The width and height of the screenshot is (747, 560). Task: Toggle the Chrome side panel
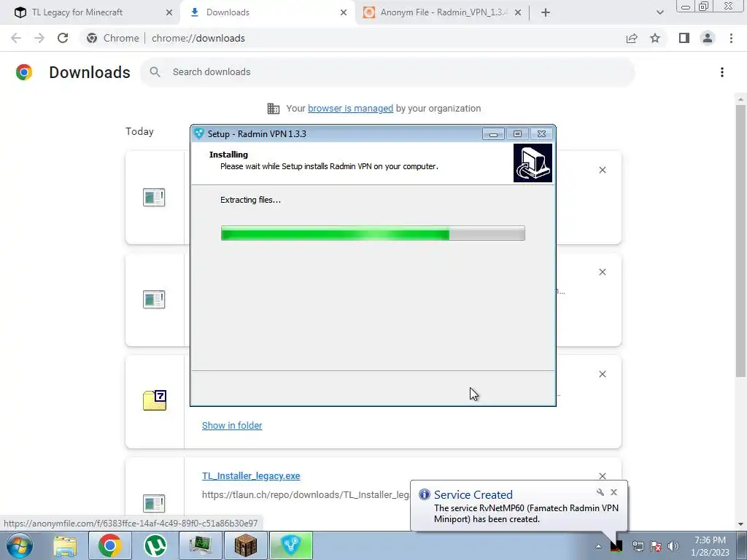(x=684, y=38)
